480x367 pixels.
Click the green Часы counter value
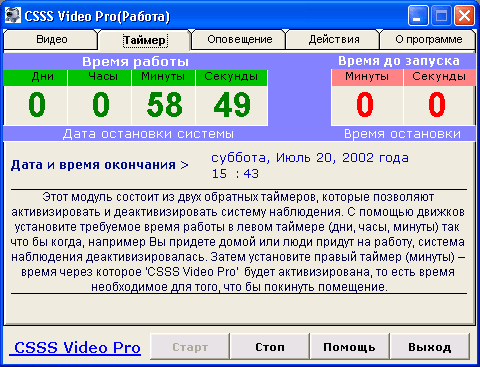[x=101, y=105]
